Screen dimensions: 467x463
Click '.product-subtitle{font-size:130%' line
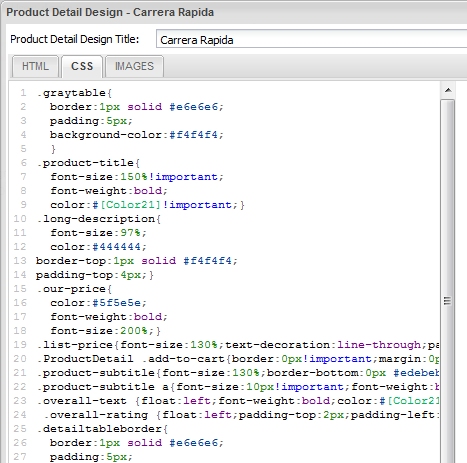[238, 373]
